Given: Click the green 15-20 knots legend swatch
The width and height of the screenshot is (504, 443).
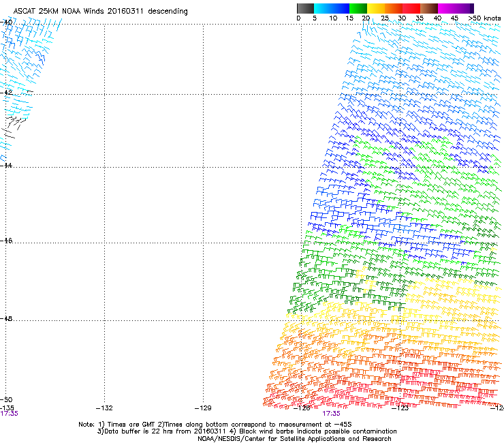Looking at the screenshot, I should click(x=358, y=8).
